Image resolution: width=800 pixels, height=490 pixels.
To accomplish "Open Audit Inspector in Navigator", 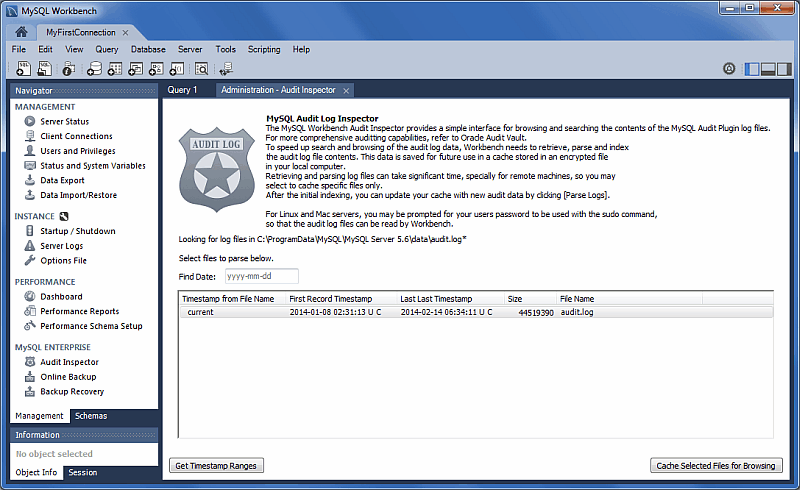I will 69,362.
